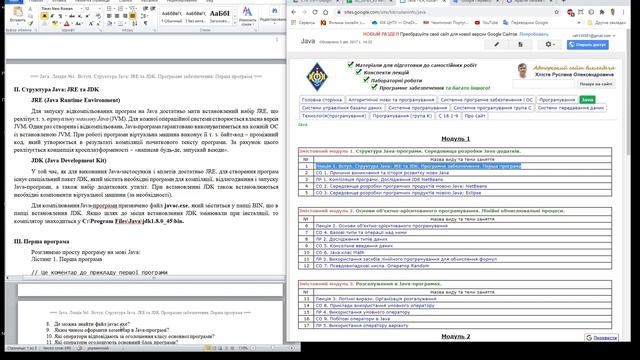The height and width of the screenshot is (360, 640).
Task: Select the green Java navigation tab
Action: coord(587,100)
